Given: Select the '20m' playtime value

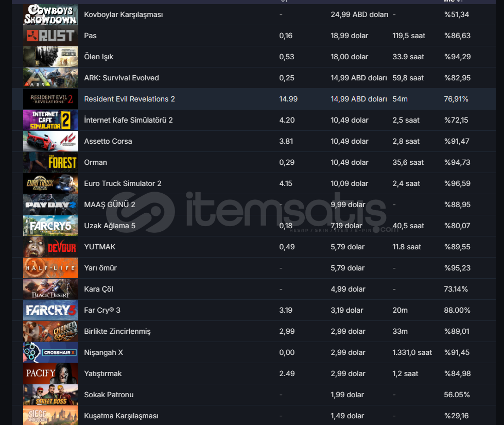Looking at the screenshot, I should pyautogui.click(x=400, y=310).
